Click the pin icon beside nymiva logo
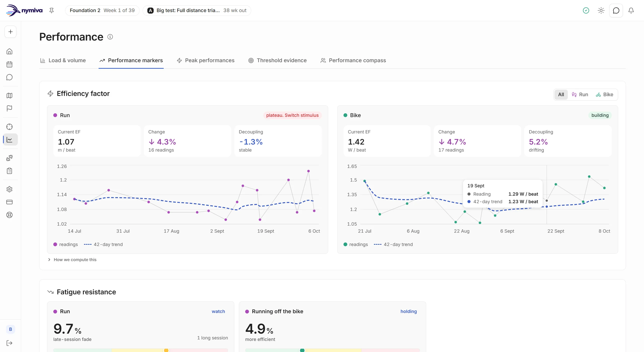This screenshot has width=644, height=352. pos(51,10)
